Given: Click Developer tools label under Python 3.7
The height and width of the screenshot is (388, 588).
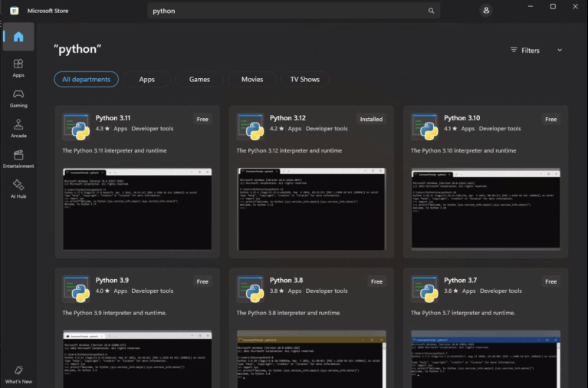Looking at the screenshot, I should (501, 291).
